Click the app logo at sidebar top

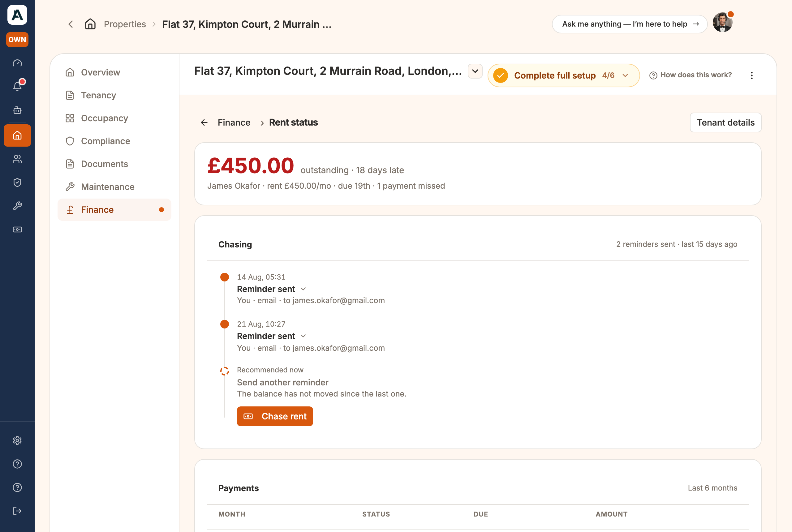coord(17,15)
